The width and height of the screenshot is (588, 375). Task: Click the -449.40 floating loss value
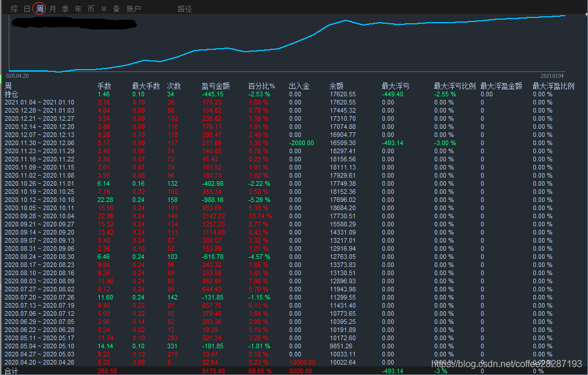point(392,94)
